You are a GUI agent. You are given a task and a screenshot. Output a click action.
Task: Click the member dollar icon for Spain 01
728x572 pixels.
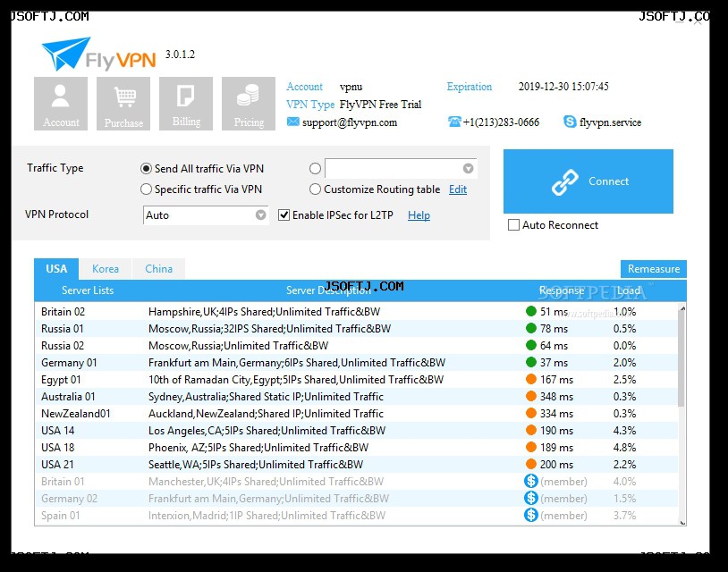[x=531, y=515]
